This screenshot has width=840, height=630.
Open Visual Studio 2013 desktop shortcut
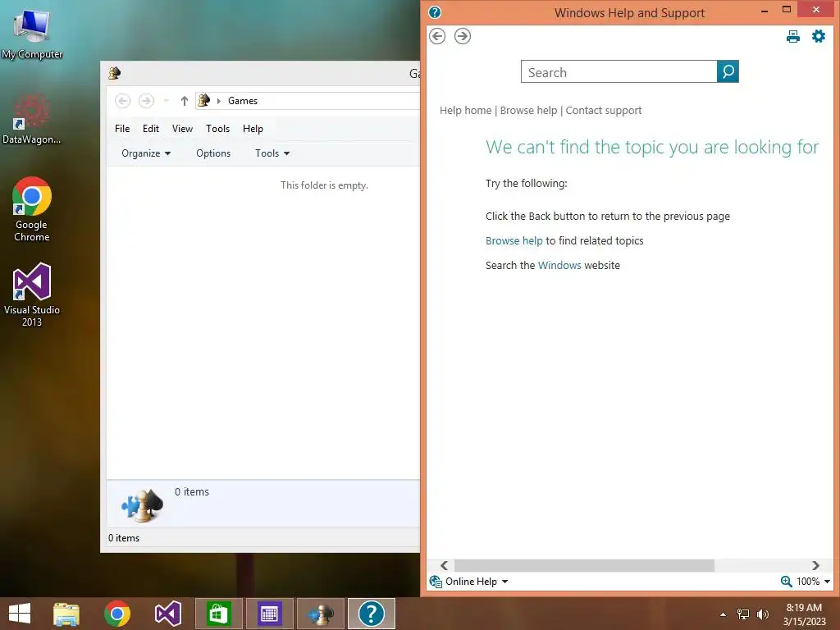32,294
